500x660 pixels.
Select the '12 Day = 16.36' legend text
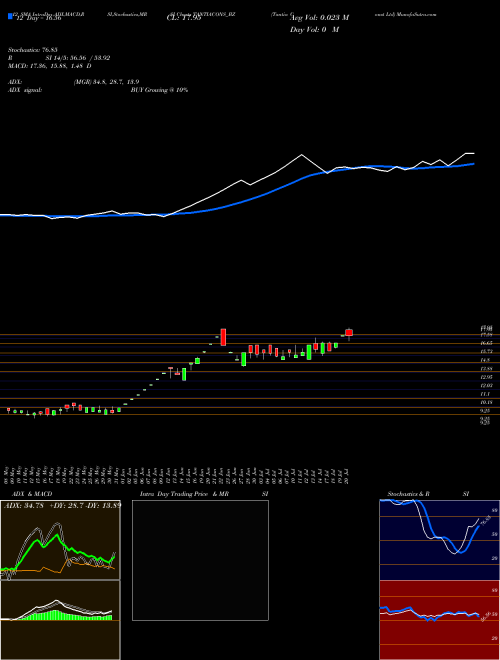coord(38,18)
